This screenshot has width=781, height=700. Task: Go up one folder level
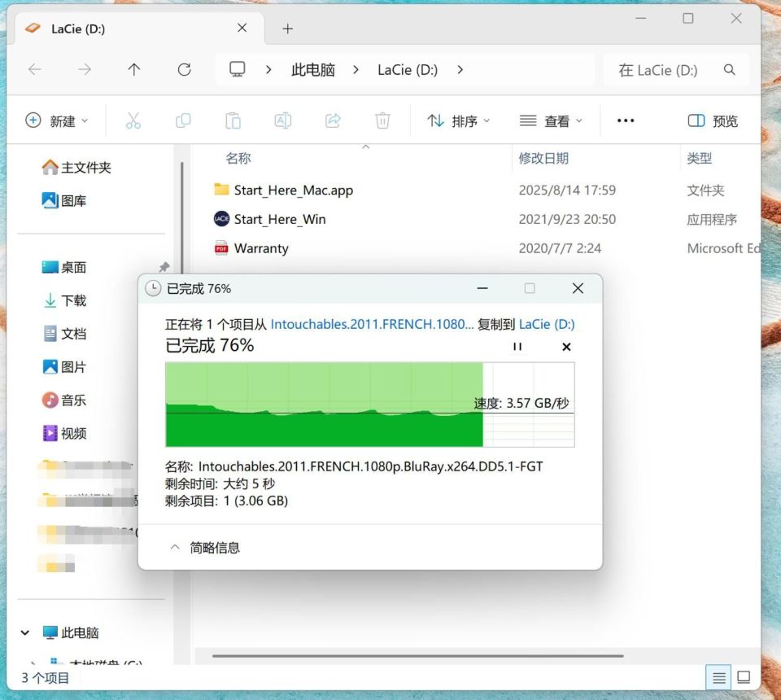[x=134, y=69]
